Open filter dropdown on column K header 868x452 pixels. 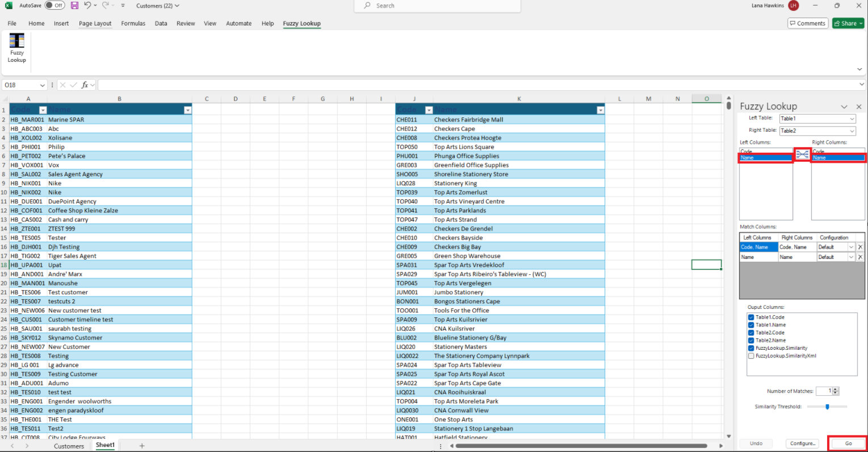pos(600,110)
